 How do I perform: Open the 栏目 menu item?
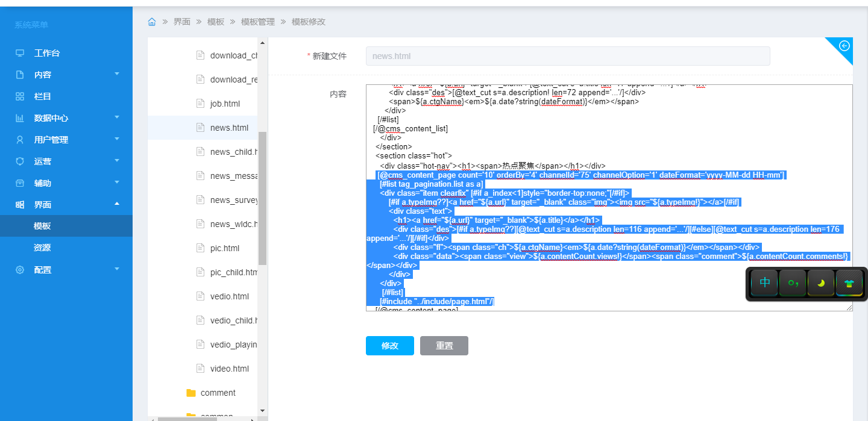click(66, 96)
